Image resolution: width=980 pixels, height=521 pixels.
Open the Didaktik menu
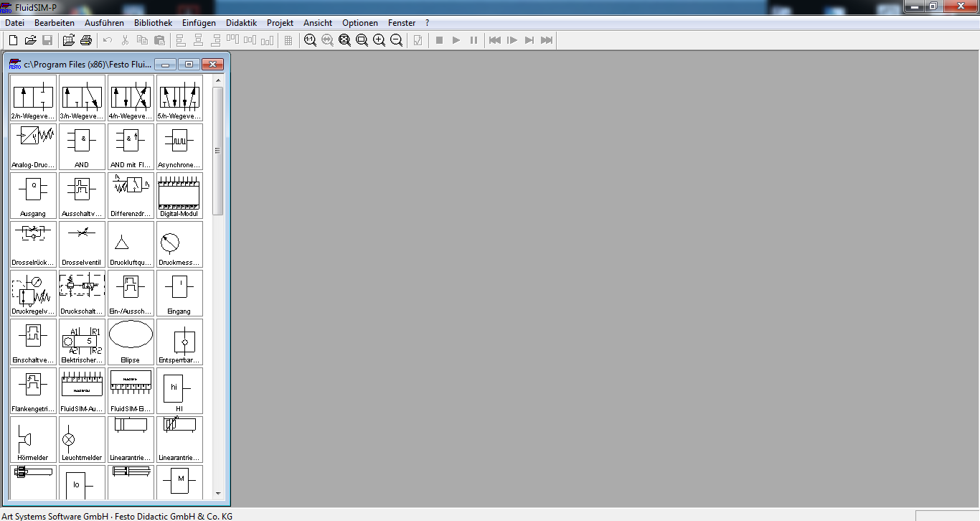click(241, 22)
